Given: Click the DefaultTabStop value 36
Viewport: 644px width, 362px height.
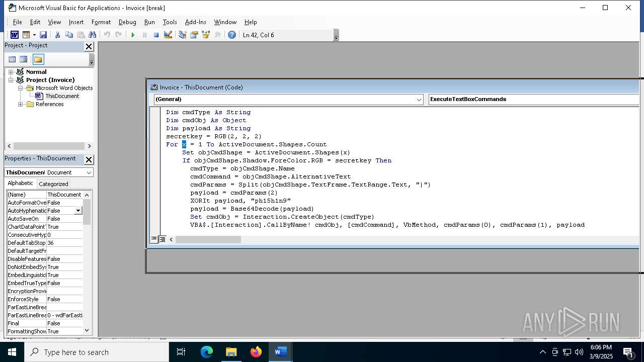Looking at the screenshot, I should coord(64,243).
